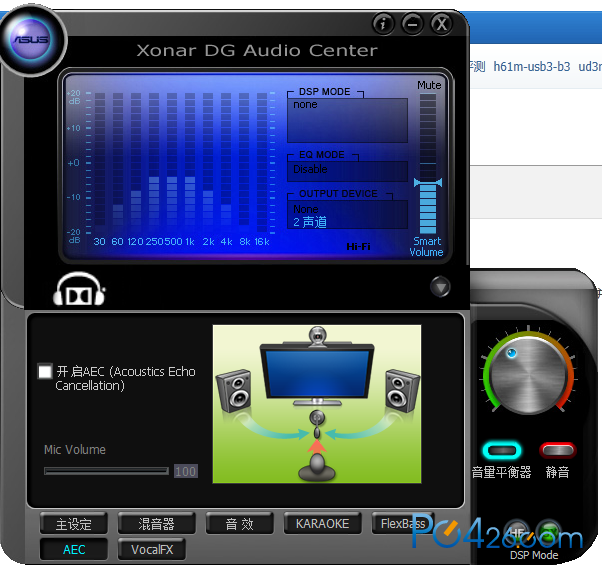Switch to the VocalFX tab
This screenshot has height=567, width=602.
[152, 549]
